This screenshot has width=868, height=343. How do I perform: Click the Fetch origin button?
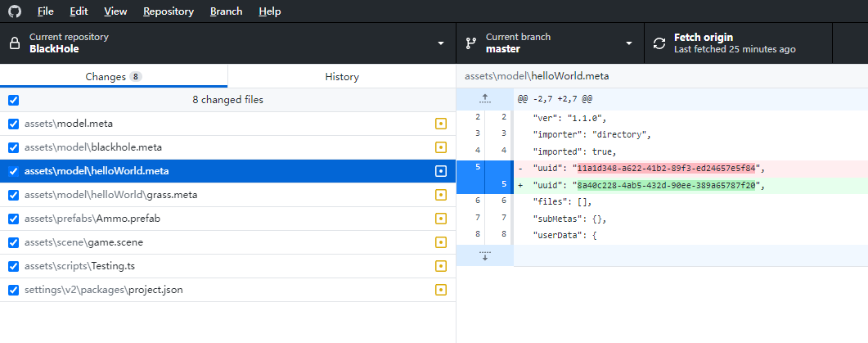738,43
